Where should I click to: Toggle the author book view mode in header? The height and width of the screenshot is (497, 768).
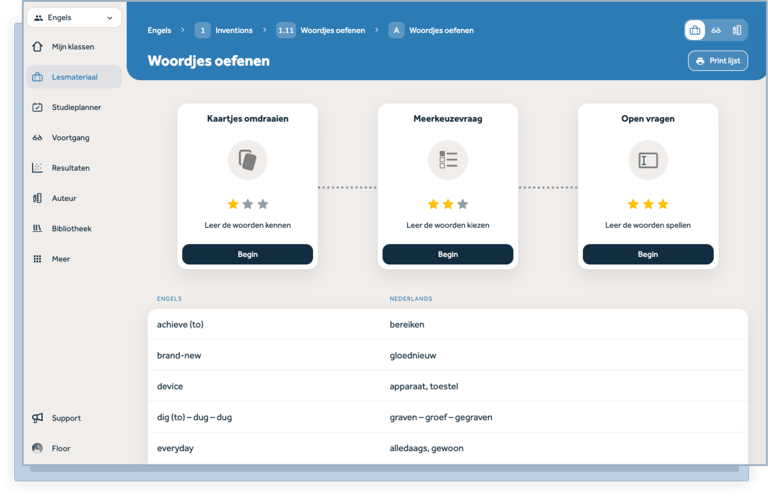coord(737,30)
